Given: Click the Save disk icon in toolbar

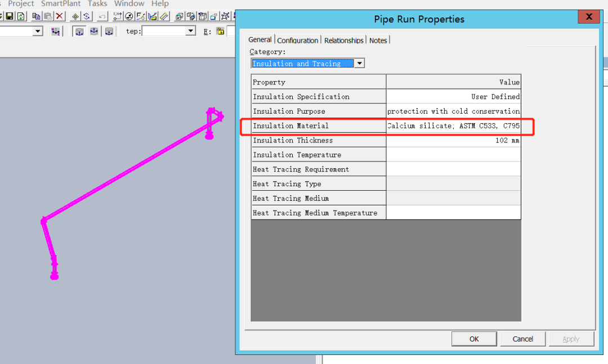Looking at the screenshot, I should [x=10, y=16].
